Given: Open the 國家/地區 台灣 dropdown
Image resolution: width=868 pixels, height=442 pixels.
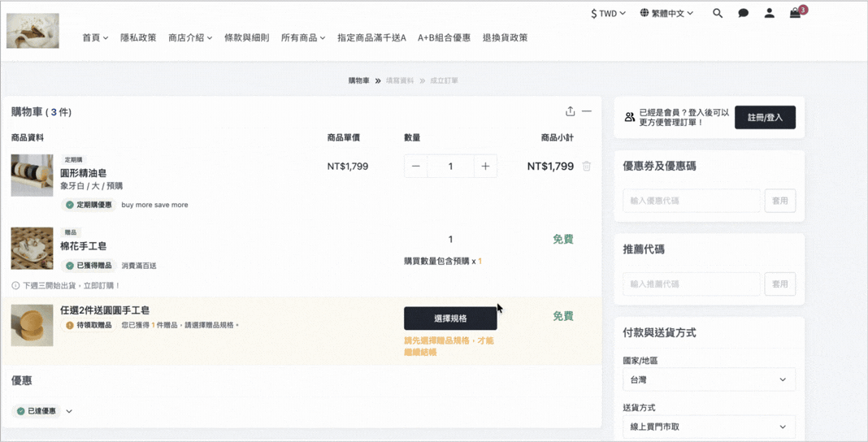Looking at the screenshot, I should [710, 379].
